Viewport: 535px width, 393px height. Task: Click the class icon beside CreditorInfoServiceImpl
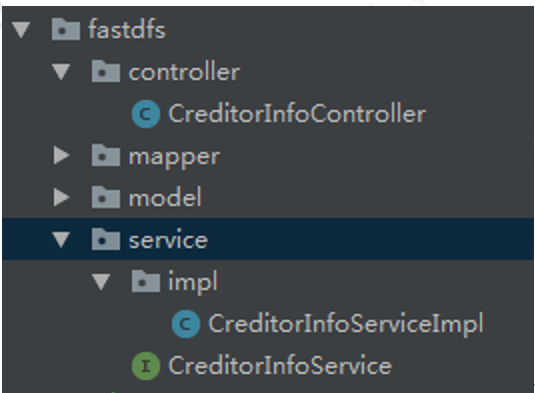[x=186, y=324]
